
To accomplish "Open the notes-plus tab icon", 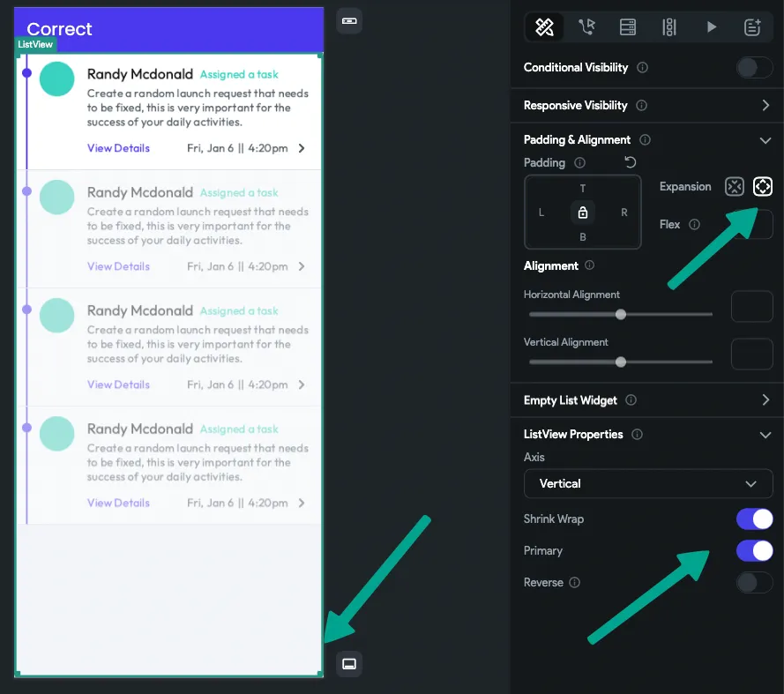I will click(752, 27).
